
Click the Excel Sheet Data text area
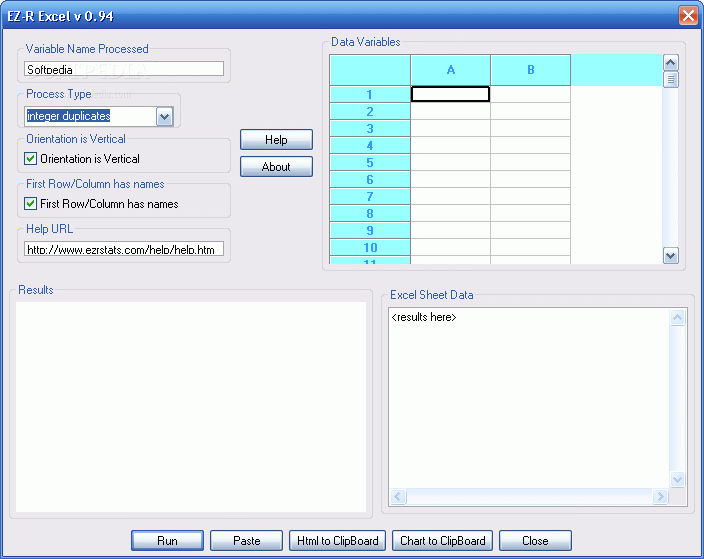click(x=529, y=398)
